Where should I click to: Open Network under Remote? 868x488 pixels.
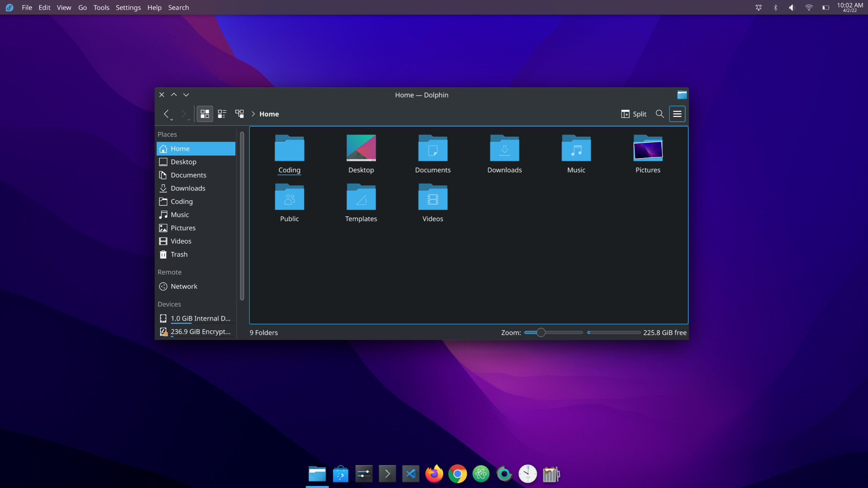pos(196,286)
